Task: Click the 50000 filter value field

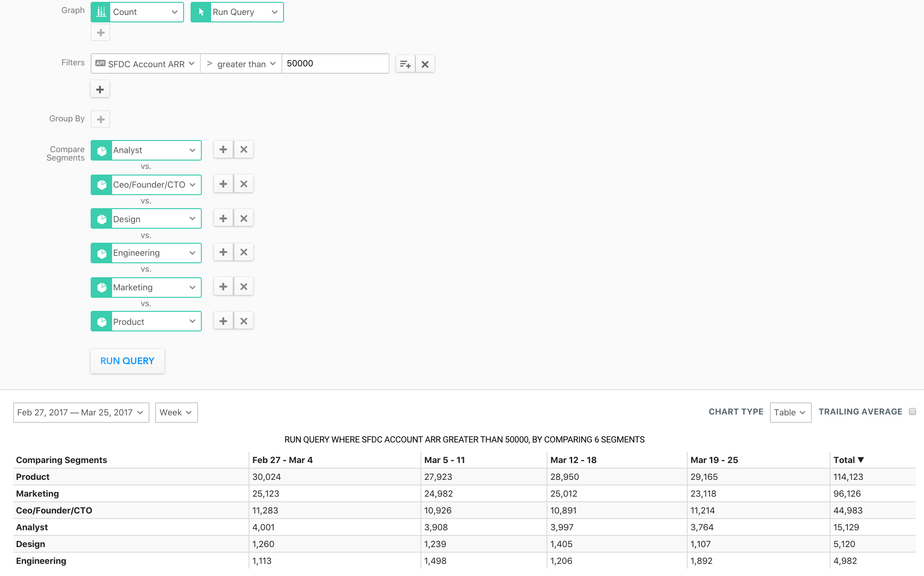Action: pyautogui.click(x=335, y=63)
